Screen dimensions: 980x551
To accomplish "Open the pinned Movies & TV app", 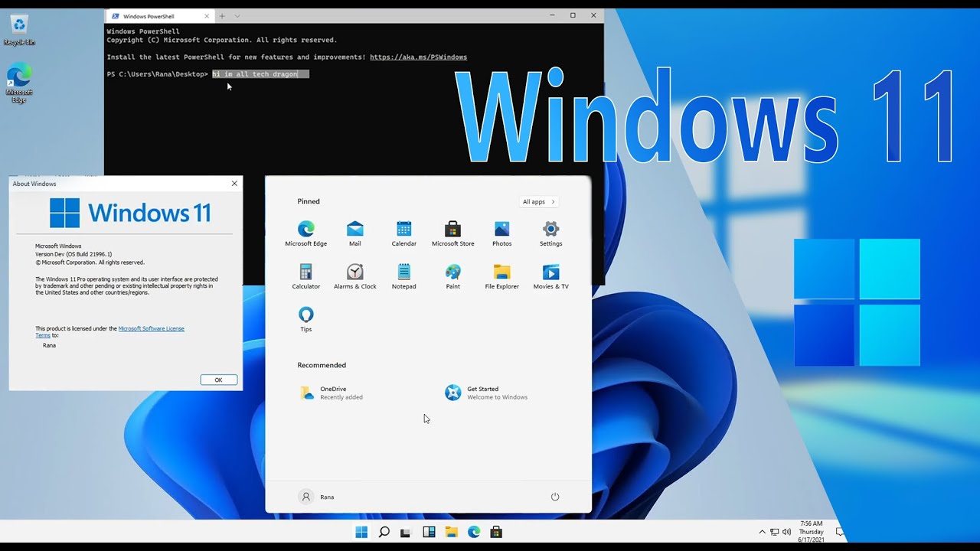I will coord(550,276).
